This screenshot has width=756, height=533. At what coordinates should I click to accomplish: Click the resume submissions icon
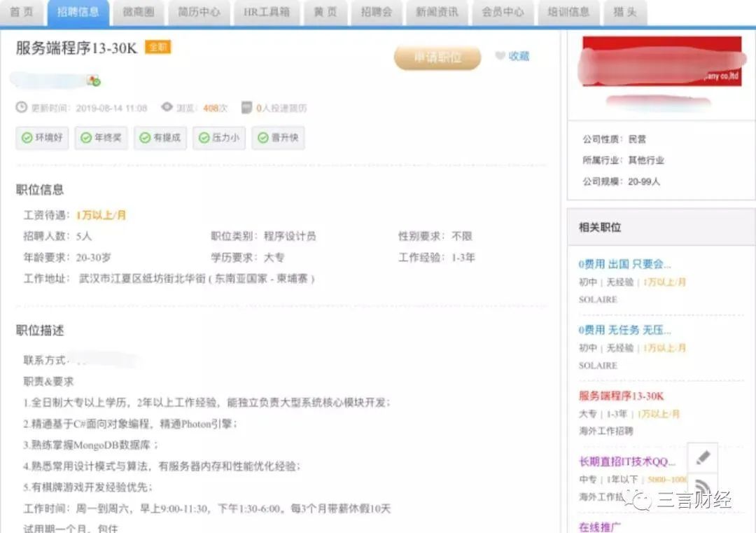(x=246, y=108)
